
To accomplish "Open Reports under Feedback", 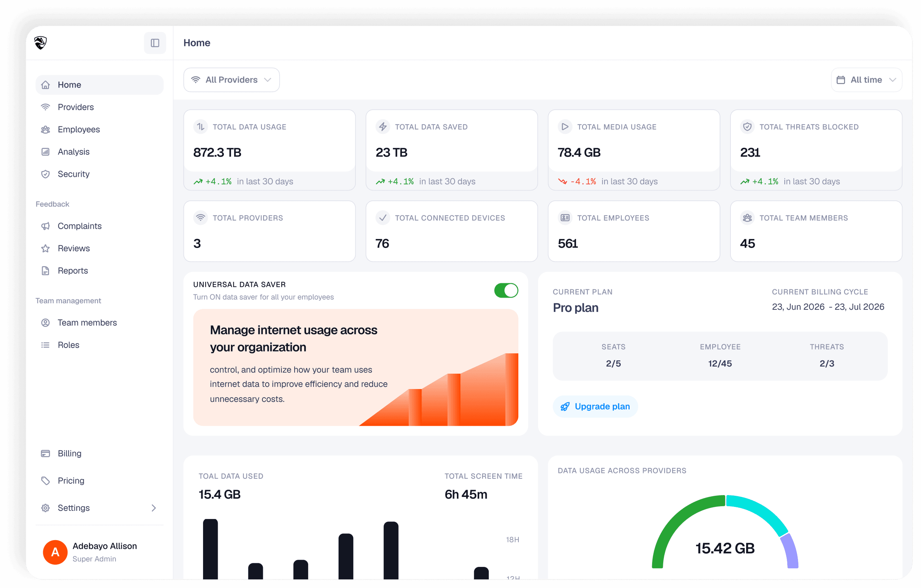I will [x=99, y=270].
